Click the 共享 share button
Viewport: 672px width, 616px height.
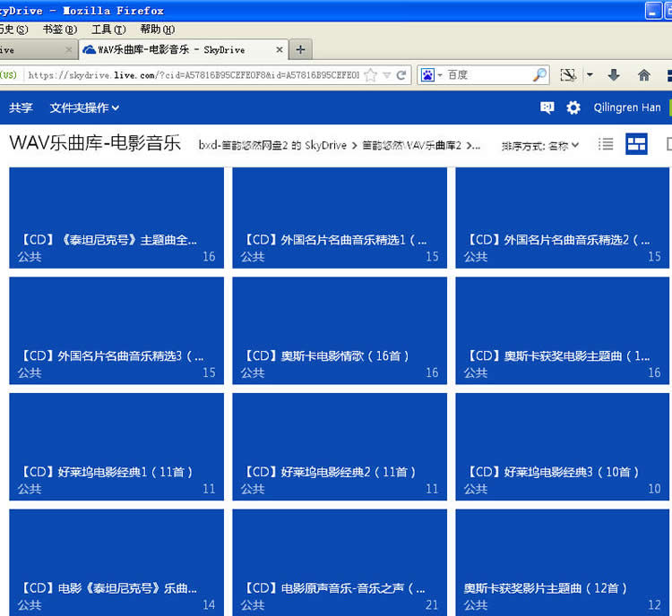(x=21, y=107)
